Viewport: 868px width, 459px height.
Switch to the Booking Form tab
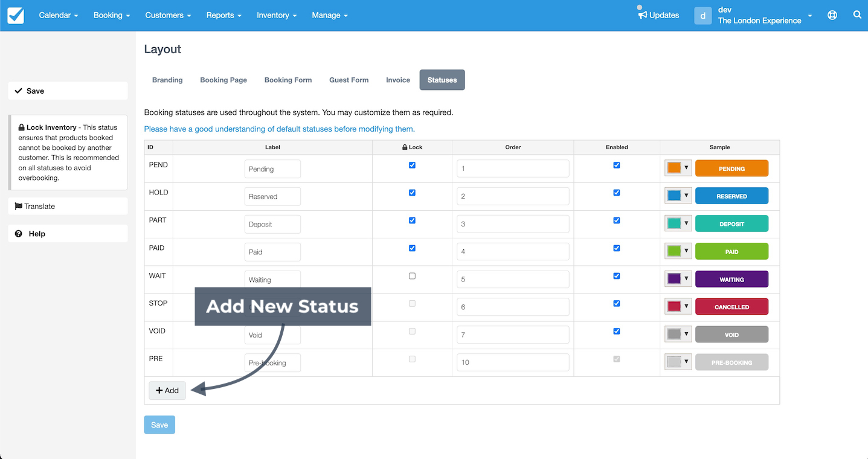coord(288,80)
